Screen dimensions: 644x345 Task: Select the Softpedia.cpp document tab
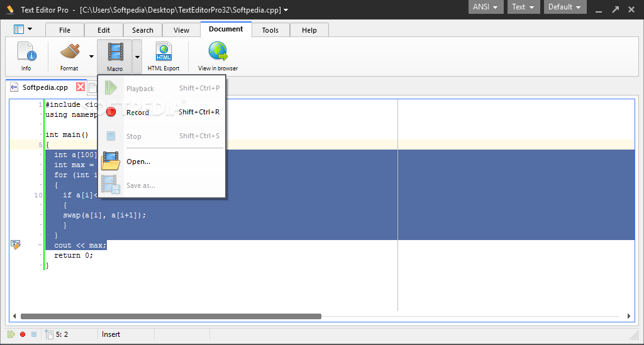pos(45,87)
